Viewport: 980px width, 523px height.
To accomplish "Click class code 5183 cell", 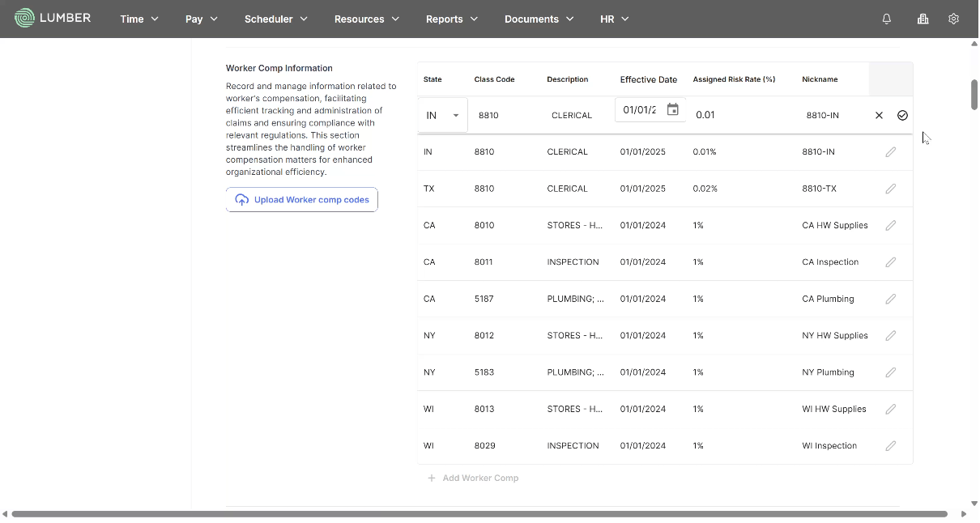I will pyautogui.click(x=484, y=372).
